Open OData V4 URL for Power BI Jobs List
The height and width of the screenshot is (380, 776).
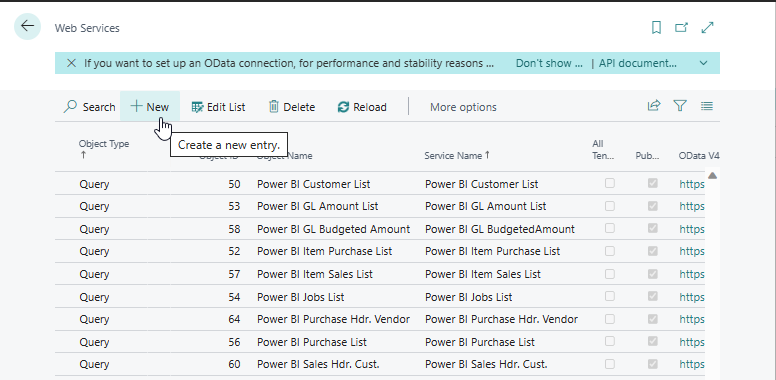click(692, 297)
